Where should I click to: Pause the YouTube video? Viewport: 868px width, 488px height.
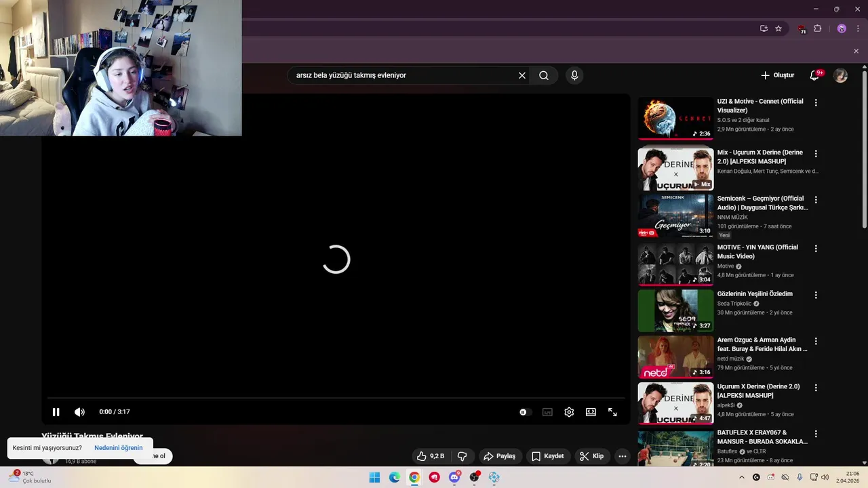(56, 412)
